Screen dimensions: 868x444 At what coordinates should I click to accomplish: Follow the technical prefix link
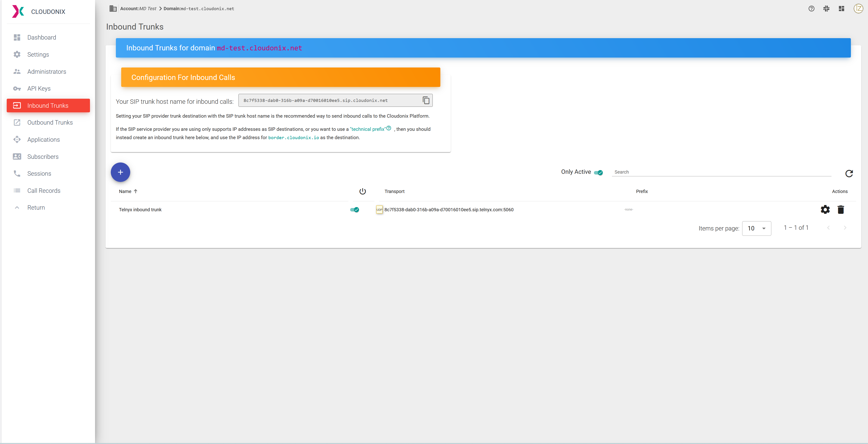pos(368,129)
